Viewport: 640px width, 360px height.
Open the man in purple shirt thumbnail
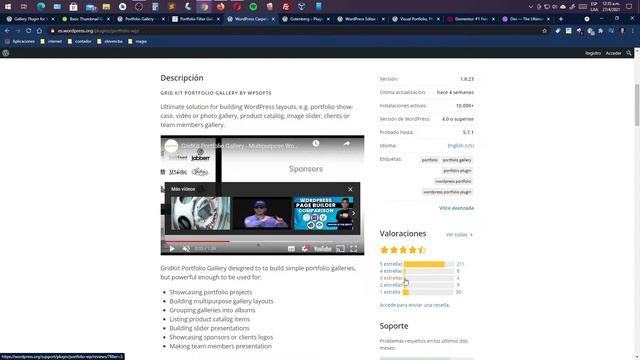pos(262,213)
